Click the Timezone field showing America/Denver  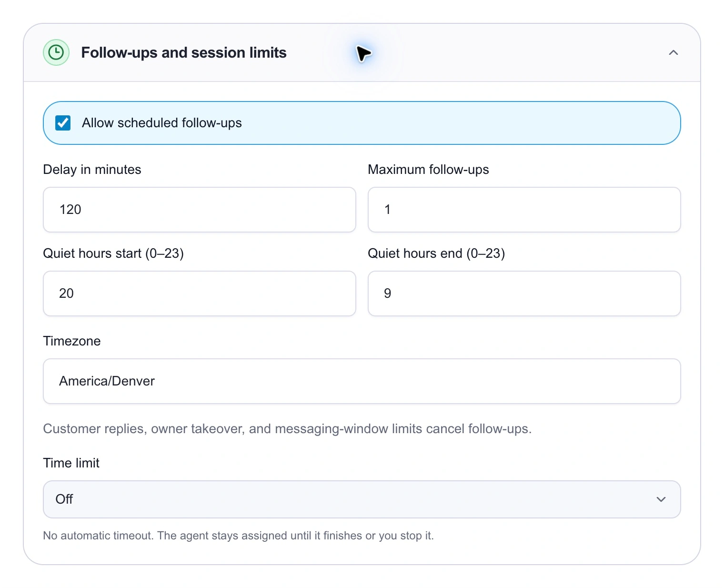click(362, 381)
